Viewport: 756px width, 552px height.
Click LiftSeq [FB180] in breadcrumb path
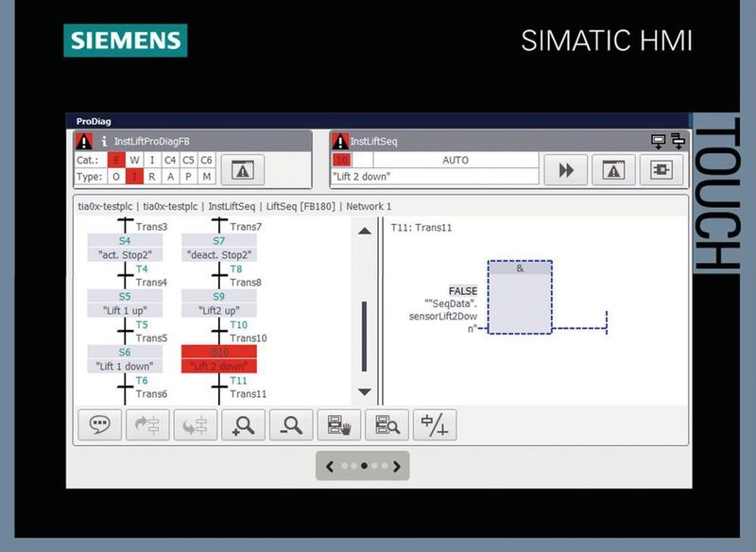point(301,206)
